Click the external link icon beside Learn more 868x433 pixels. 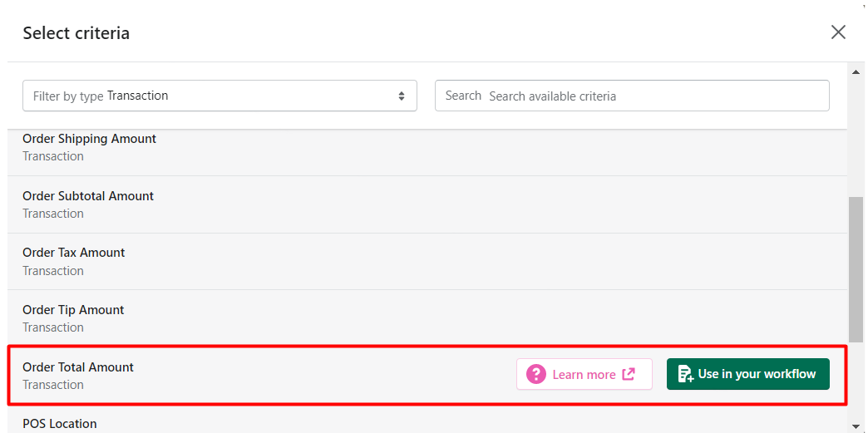[x=629, y=374]
